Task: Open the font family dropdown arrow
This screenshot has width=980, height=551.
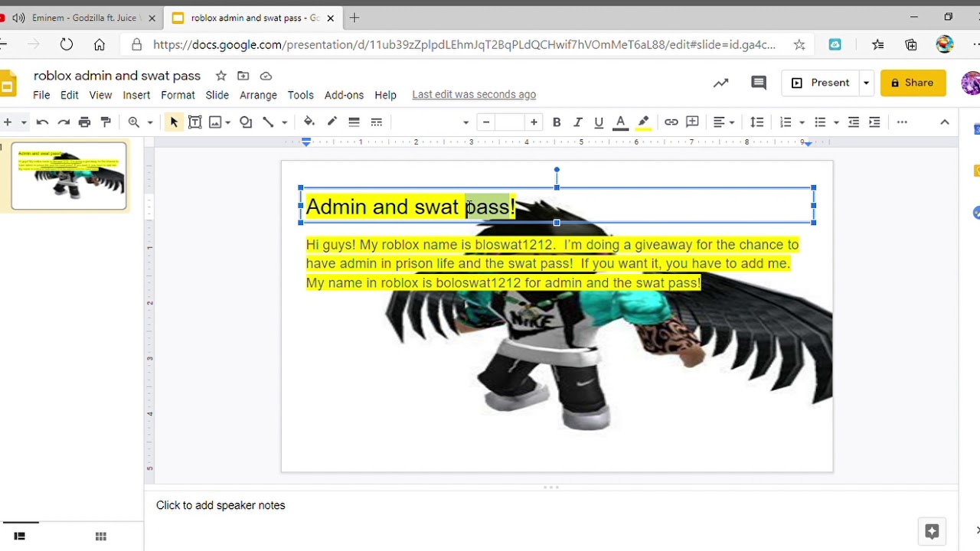Action: tap(465, 122)
